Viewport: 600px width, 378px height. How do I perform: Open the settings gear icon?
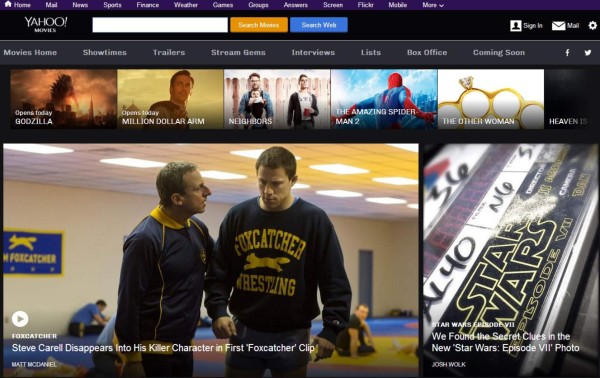(x=592, y=26)
